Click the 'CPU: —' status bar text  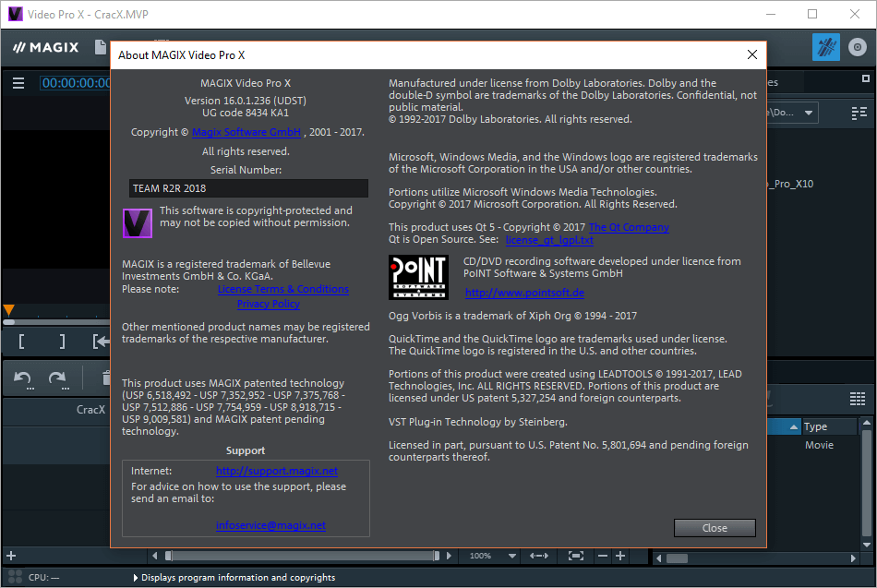click(43, 577)
